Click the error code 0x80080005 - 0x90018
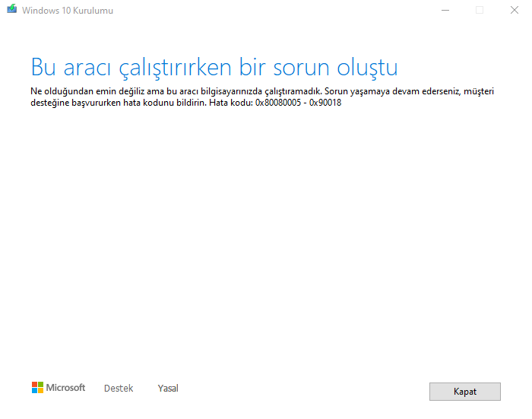 298,103
